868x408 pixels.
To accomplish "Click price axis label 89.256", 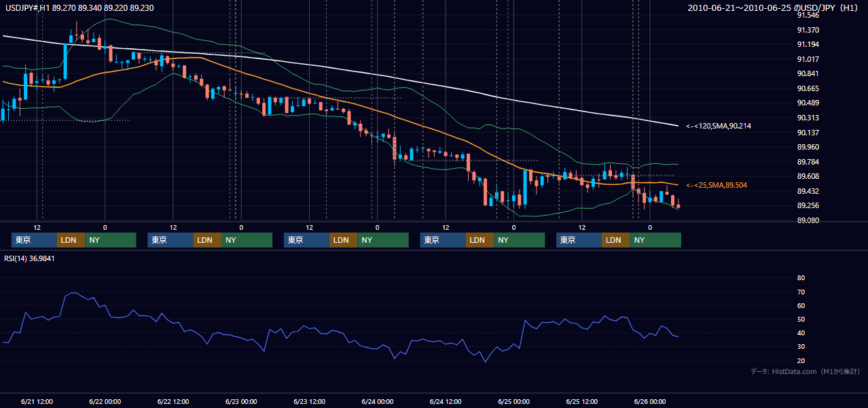I will 808,206.
